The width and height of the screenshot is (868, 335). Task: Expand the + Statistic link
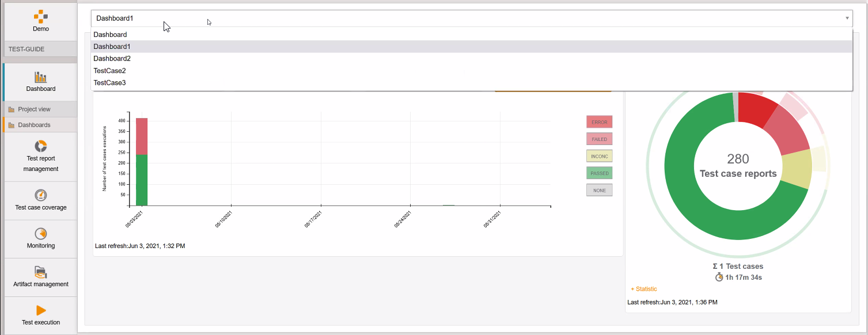644,289
